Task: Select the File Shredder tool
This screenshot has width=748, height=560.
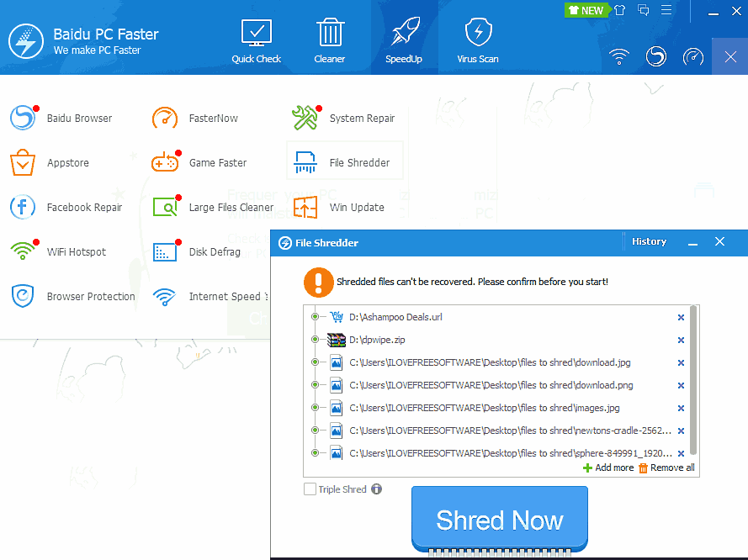Action: pyautogui.click(x=345, y=161)
